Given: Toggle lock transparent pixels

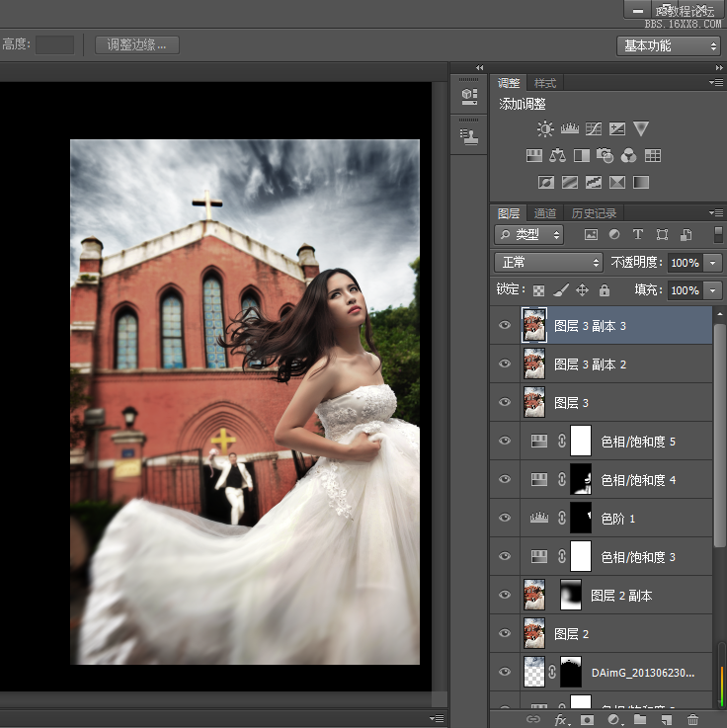Looking at the screenshot, I should click(538, 290).
